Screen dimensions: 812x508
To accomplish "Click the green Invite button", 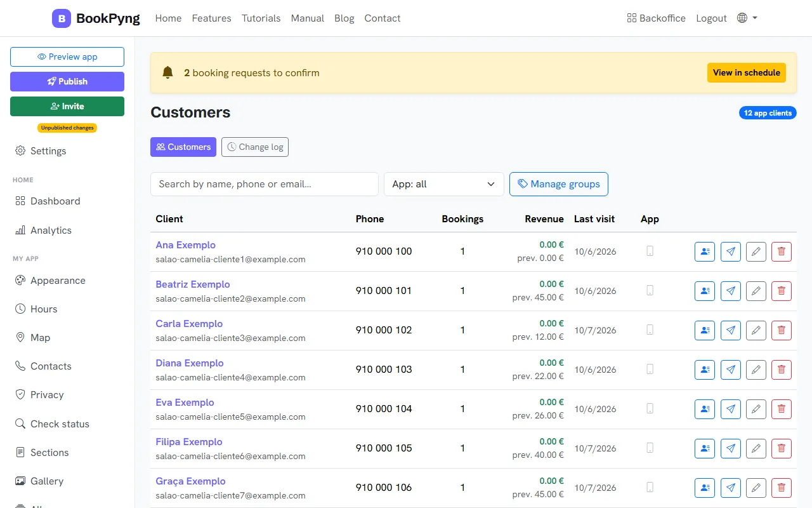I will click(67, 106).
